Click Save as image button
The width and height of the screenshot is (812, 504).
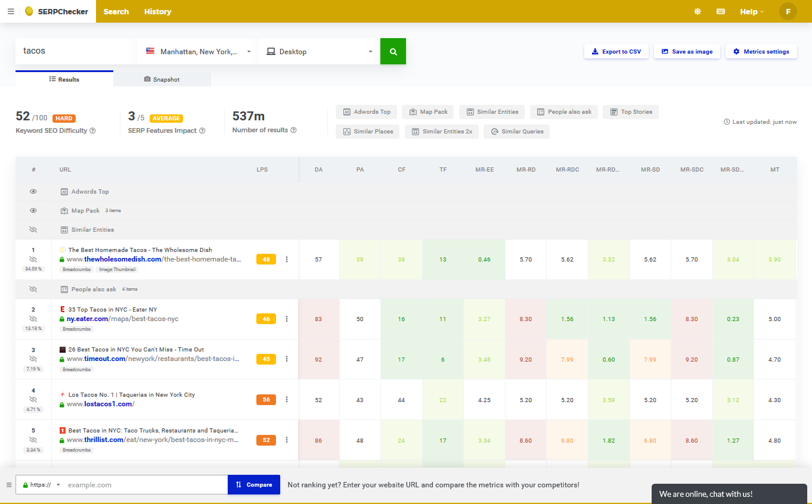point(687,51)
